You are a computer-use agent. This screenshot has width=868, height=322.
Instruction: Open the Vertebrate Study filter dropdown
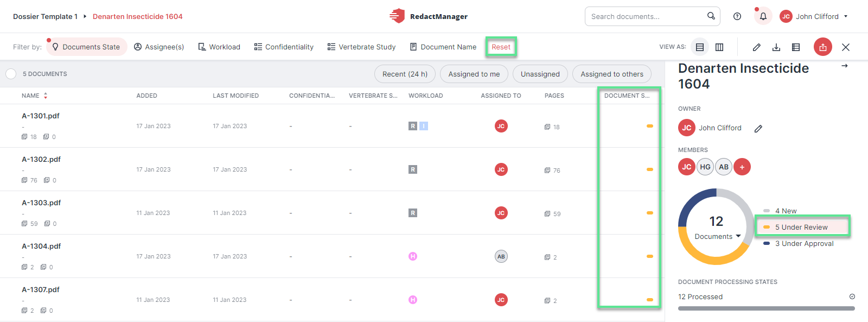[362, 47]
